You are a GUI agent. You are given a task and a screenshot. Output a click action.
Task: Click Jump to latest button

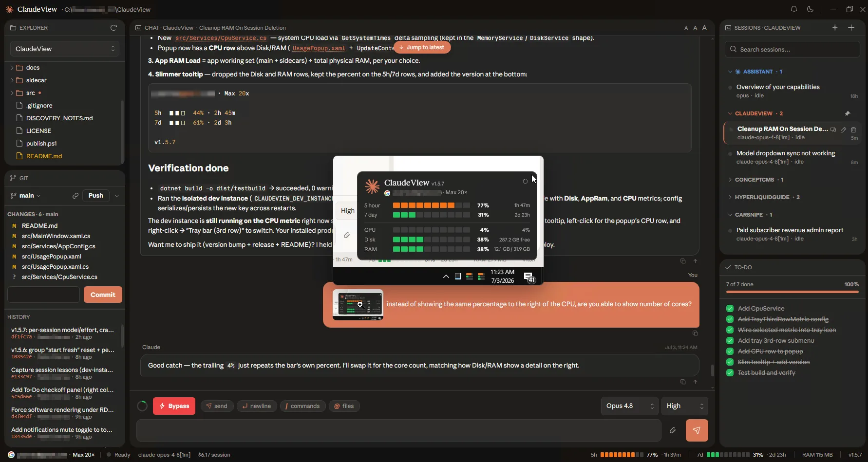pyautogui.click(x=422, y=47)
